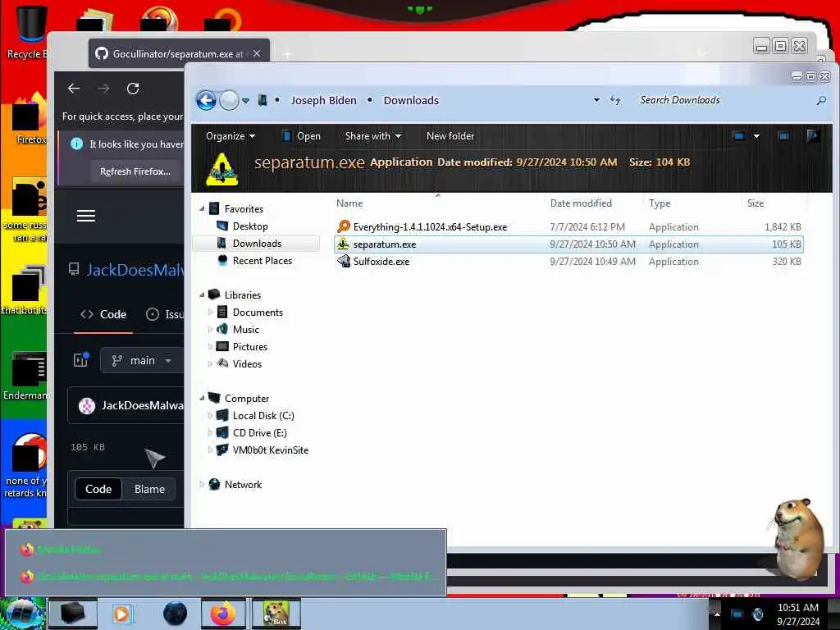Click the refresh icon next to address bar

pos(615,100)
